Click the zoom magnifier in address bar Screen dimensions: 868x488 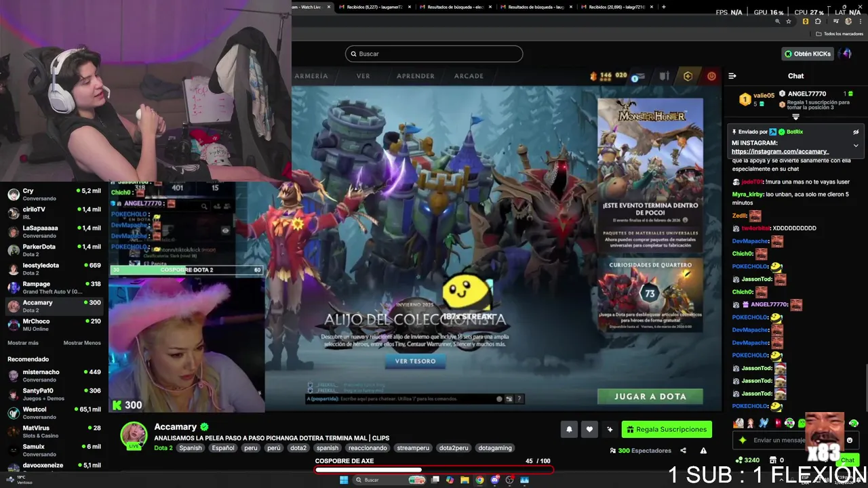click(x=778, y=22)
